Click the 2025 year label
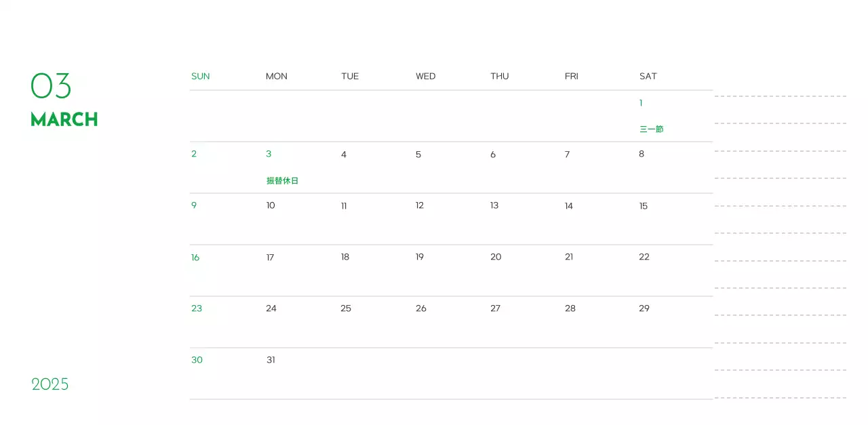 [50, 384]
